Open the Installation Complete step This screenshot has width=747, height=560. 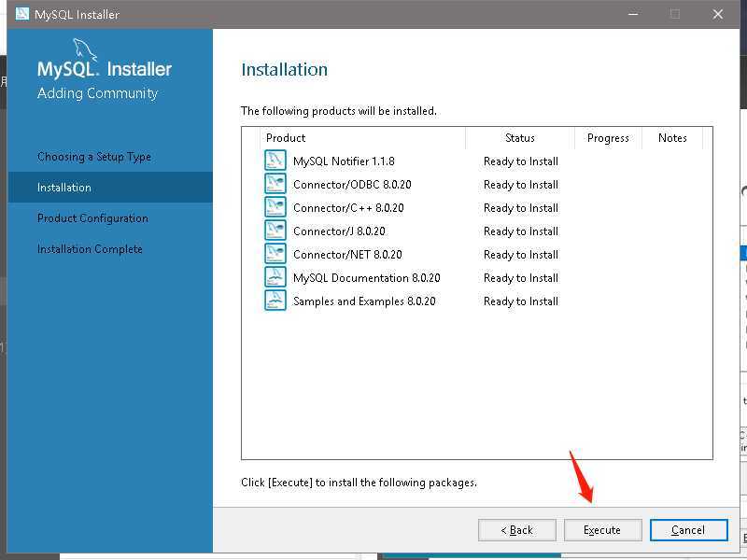click(x=90, y=249)
